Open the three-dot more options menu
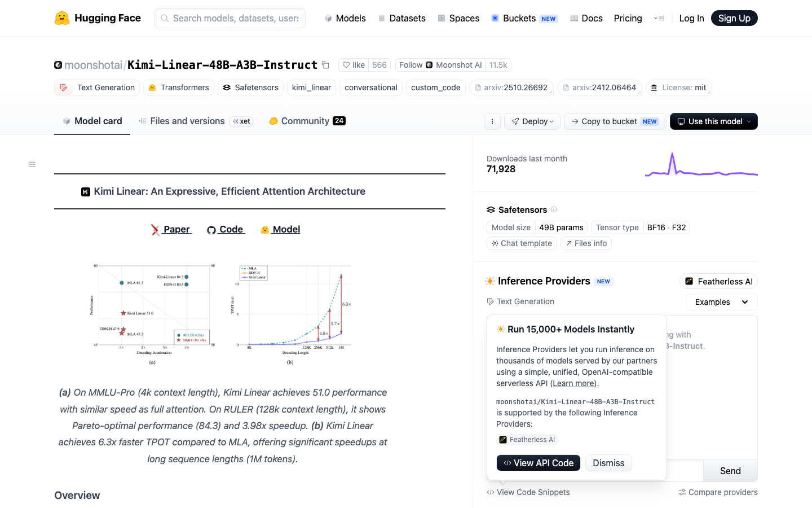Viewport: 812px width, 508px height. 492,121
